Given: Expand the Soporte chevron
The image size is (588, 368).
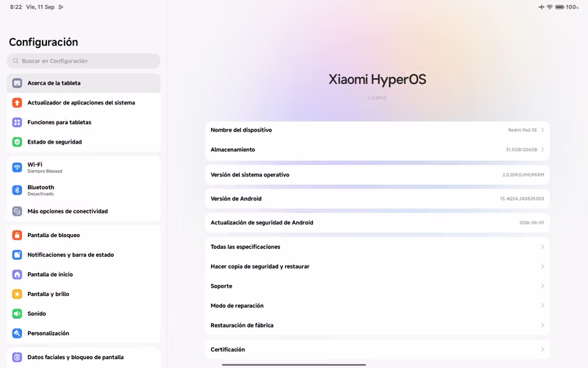Looking at the screenshot, I should (x=542, y=286).
